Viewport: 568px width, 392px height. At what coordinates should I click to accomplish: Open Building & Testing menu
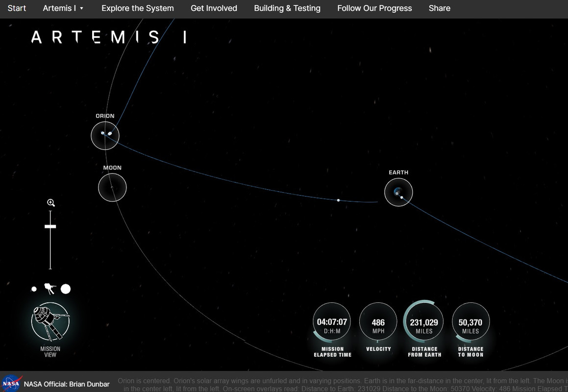click(287, 8)
